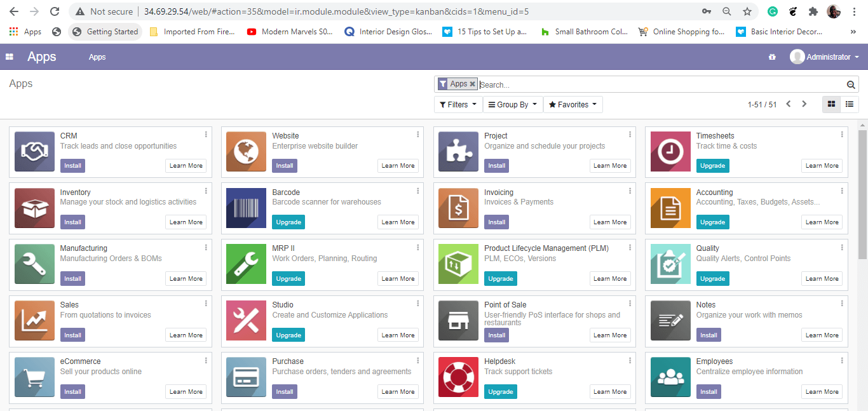Viewport: 868px width, 411px height.
Task: Click the Point of Sale shop icon
Action: [458, 321]
